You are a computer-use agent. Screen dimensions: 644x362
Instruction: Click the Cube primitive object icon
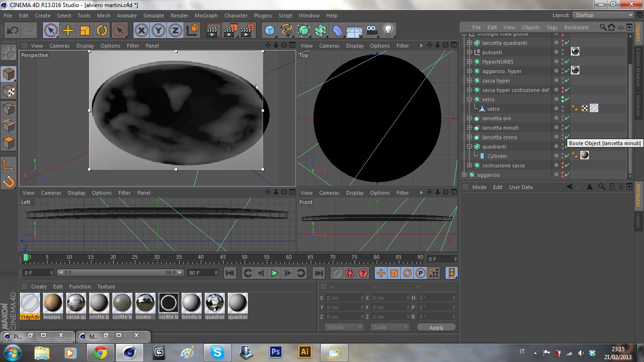tap(270, 31)
